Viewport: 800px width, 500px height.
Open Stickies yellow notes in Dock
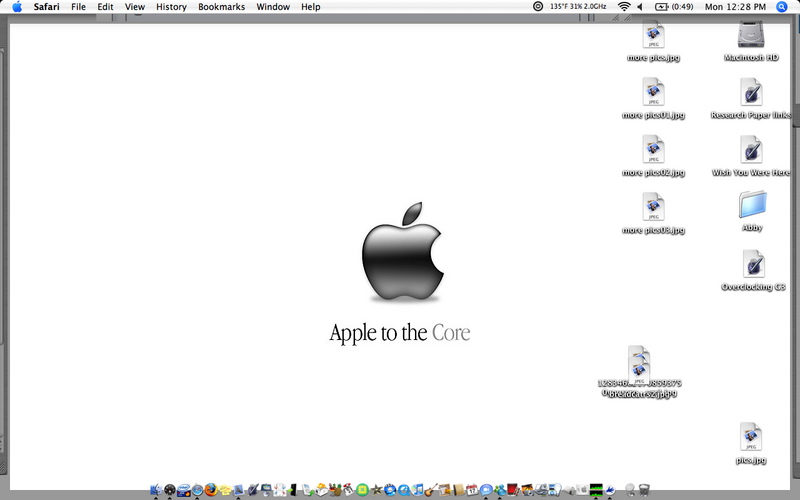coord(225,490)
